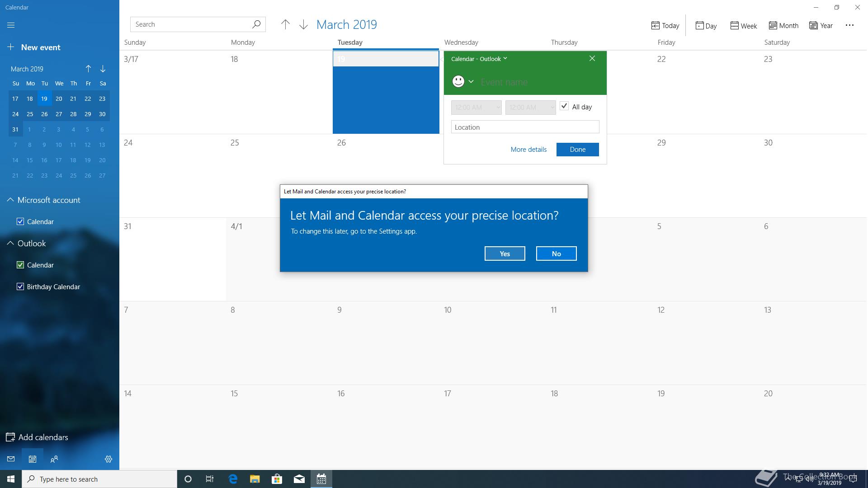Navigate to next month with down arrow
The image size is (868, 488).
(303, 24)
